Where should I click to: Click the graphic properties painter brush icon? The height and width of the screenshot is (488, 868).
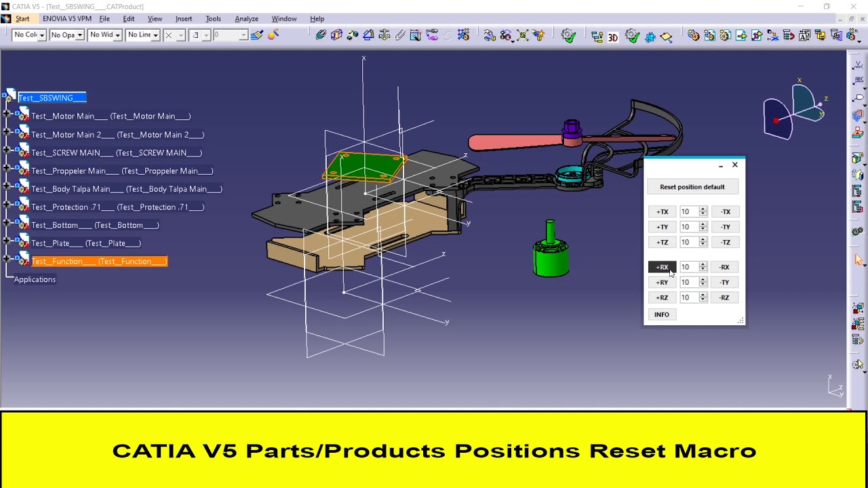tap(257, 35)
